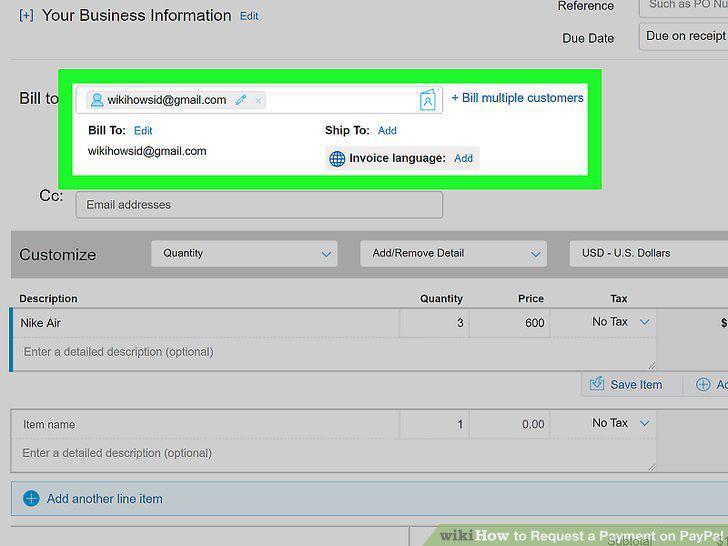Focus the Cc email addresses field
The height and width of the screenshot is (546, 728).
tap(259, 205)
